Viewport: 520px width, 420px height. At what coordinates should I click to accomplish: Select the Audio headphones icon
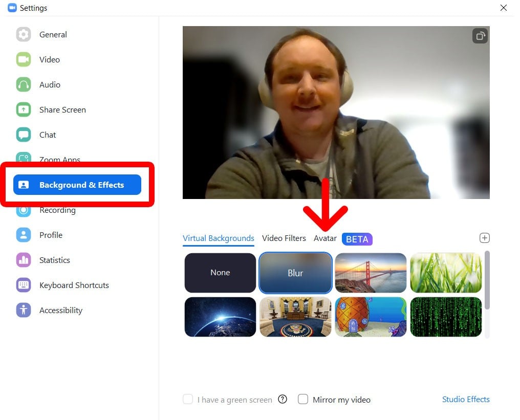tap(24, 84)
